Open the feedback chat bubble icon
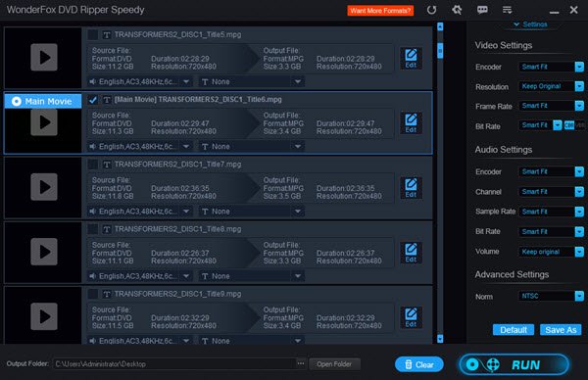The height and width of the screenshot is (380, 588). click(482, 10)
